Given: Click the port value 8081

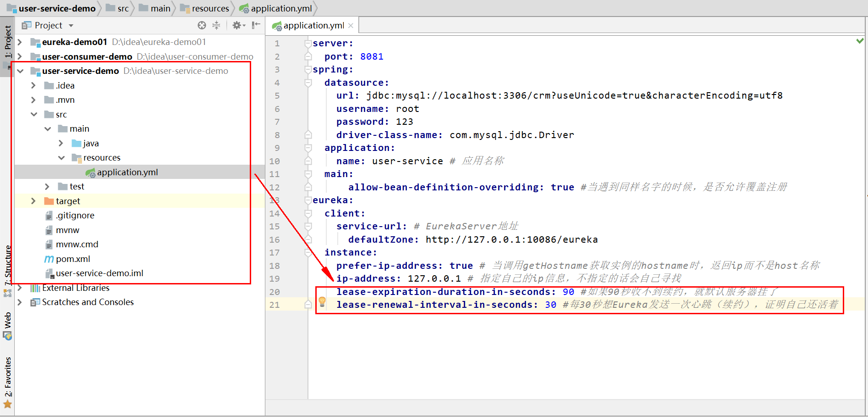Looking at the screenshot, I should tap(372, 56).
